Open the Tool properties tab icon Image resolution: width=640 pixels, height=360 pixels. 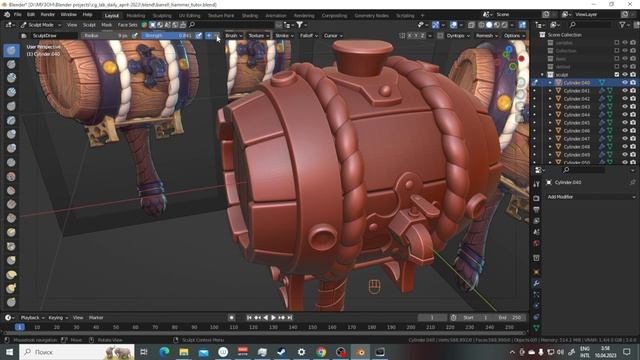tap(536, 184)
